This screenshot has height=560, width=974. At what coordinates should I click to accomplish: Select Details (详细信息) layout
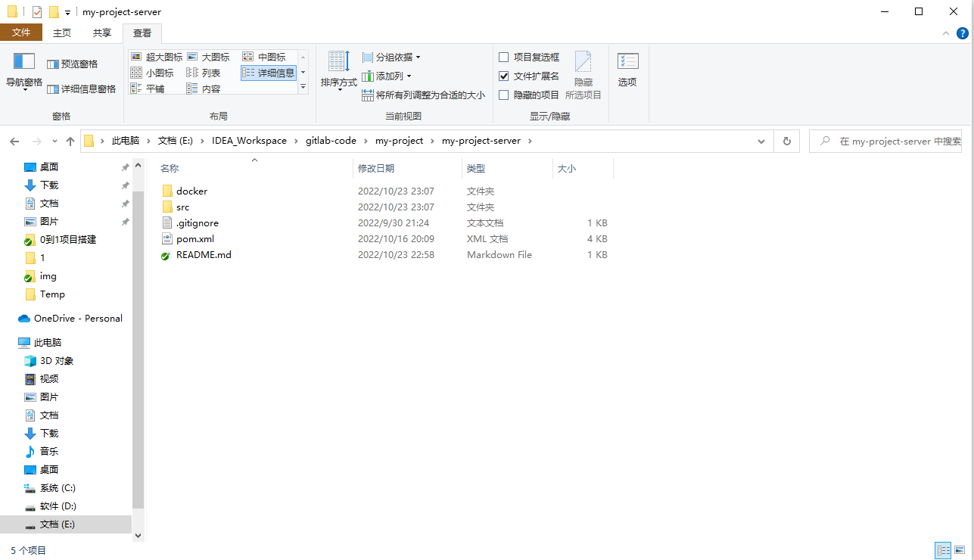coord(269,73)
